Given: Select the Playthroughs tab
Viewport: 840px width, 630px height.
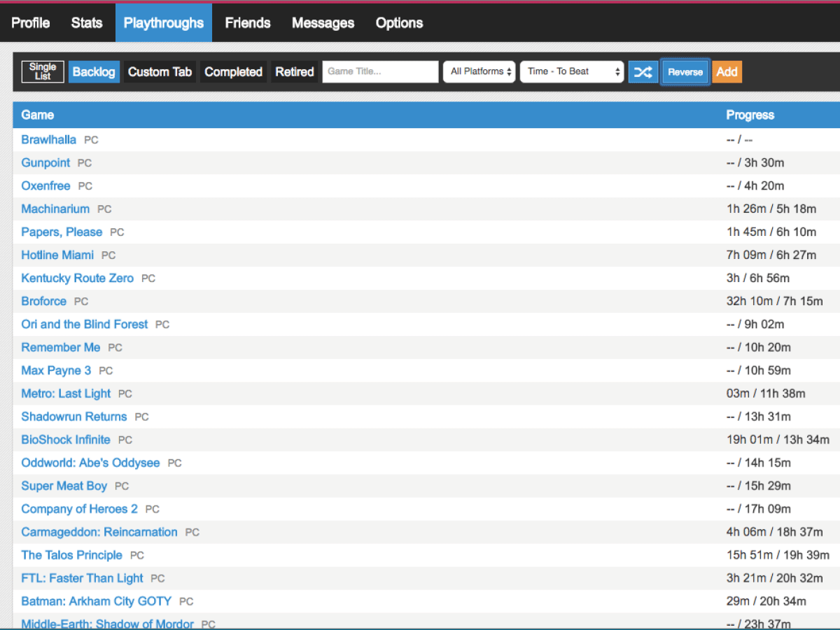Looking at the screenshot, I should pyautogui.click(x=164, y=22).
